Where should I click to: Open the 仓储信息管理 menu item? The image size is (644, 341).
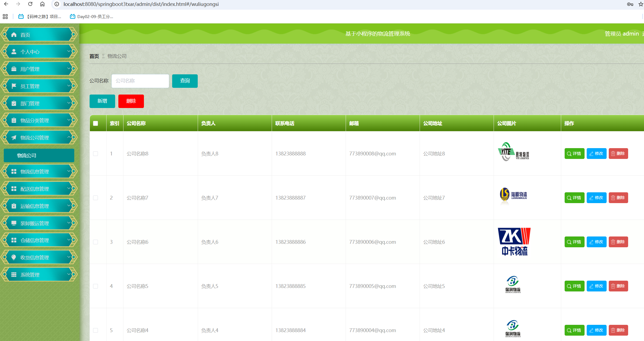(x=35, y=240)
